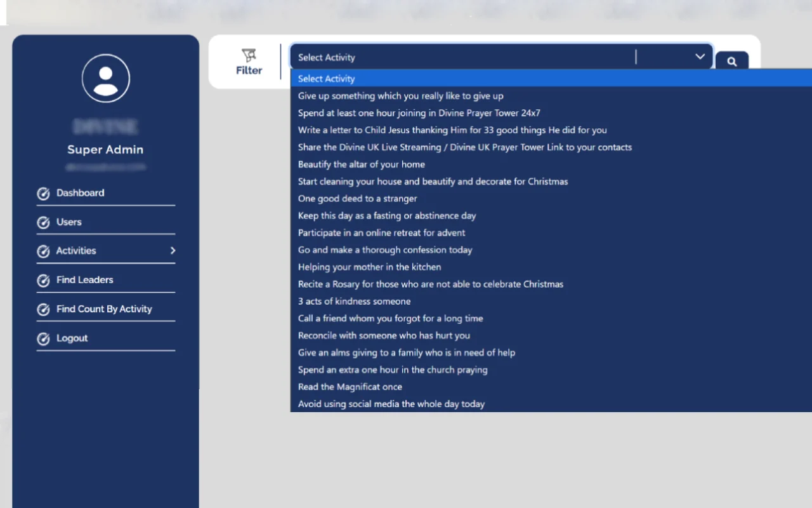Expand the Activities submenu arrow
Screen dimensions: 812x508
click(x=173, y=251)
